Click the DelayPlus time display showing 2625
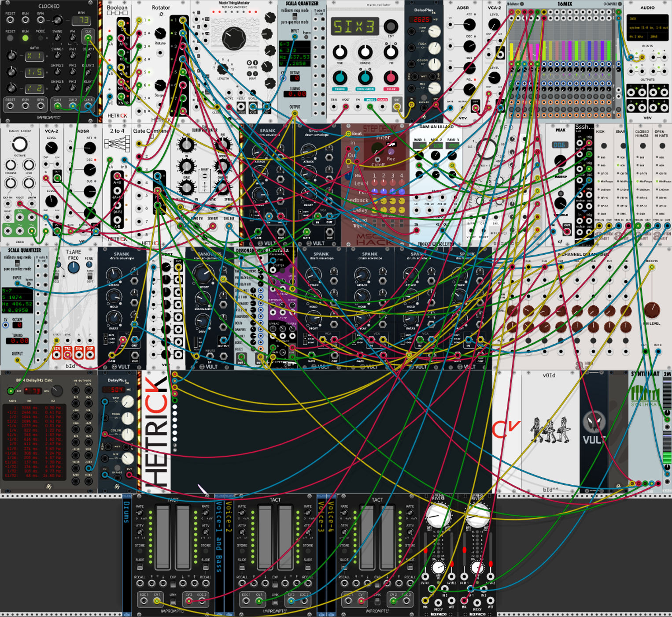Screen dimensions: 672x617 coord(421,20)
